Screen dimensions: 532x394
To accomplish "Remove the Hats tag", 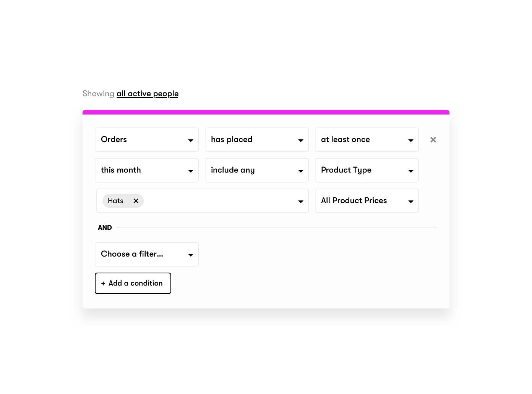I will point(136,201).
